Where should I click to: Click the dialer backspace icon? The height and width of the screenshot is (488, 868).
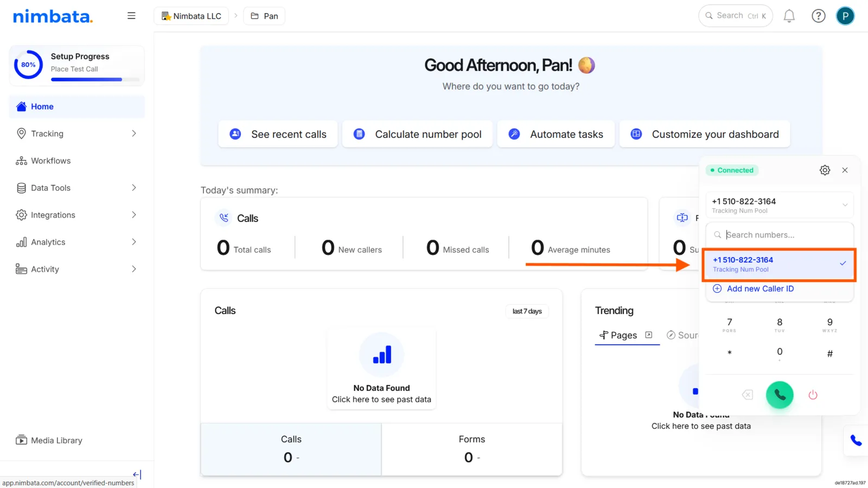pos(748,395)
